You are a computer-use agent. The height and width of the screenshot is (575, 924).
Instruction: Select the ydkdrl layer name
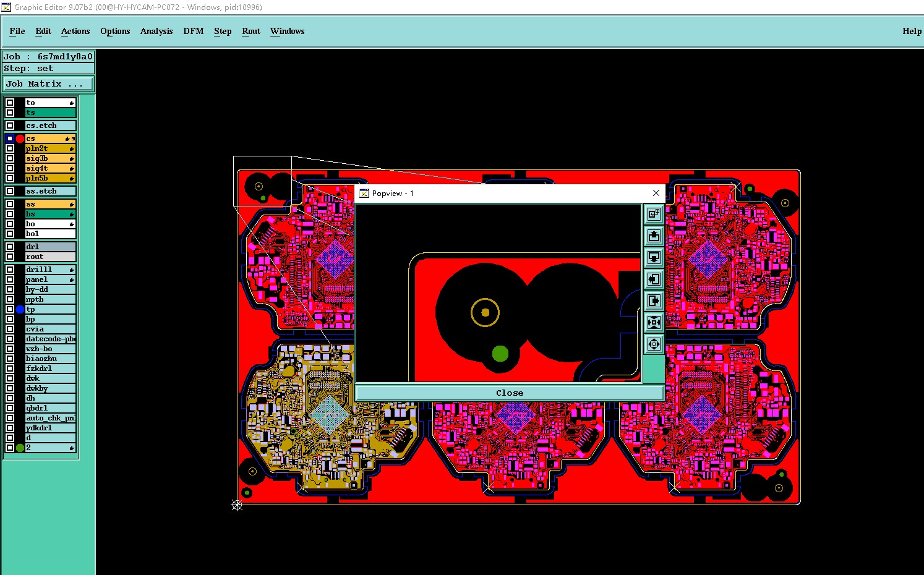point(51,428)
